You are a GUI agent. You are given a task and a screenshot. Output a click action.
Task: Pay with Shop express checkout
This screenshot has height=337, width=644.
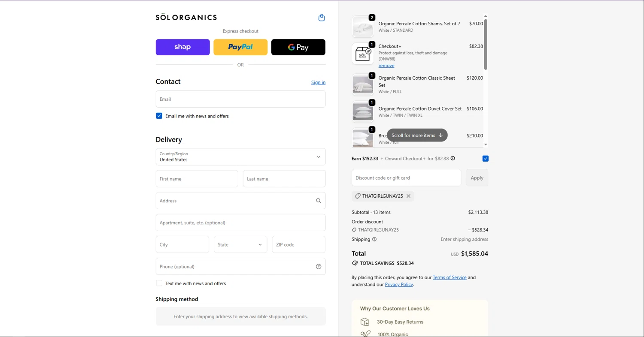[182, 47]
